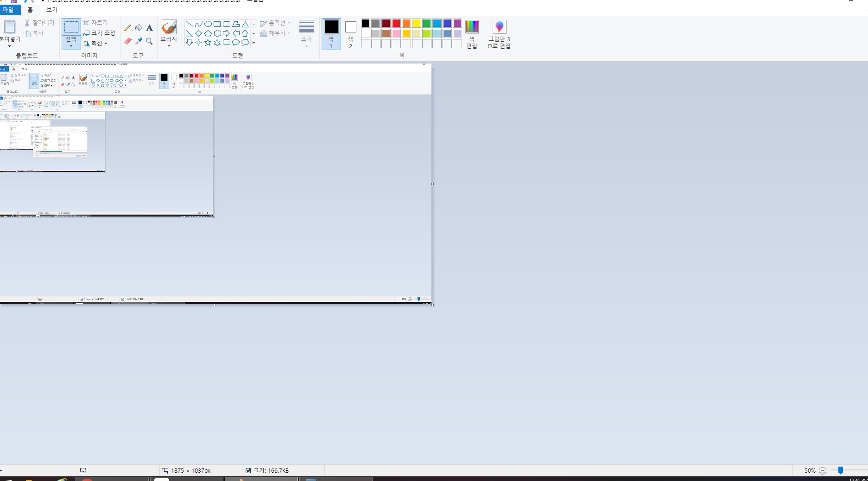Image resolution: width=868 pixels, height=481 pixels.
Task: Open the Outline (윤곽선) dropdown
Action: pos(275,23)
